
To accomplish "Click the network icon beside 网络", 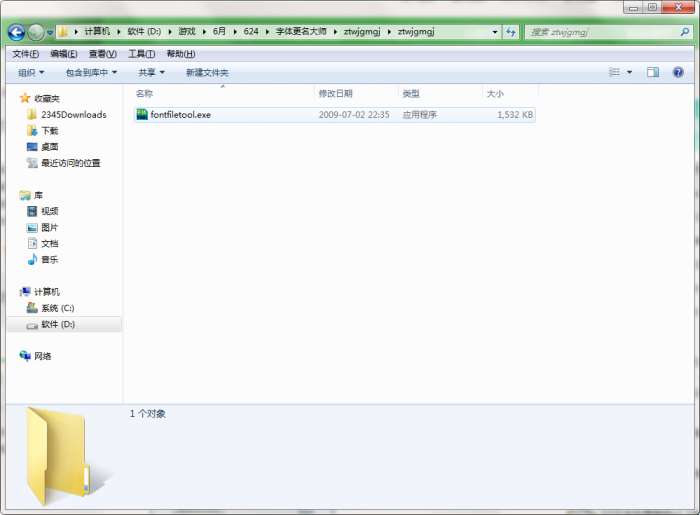I will tap(25, 356).
